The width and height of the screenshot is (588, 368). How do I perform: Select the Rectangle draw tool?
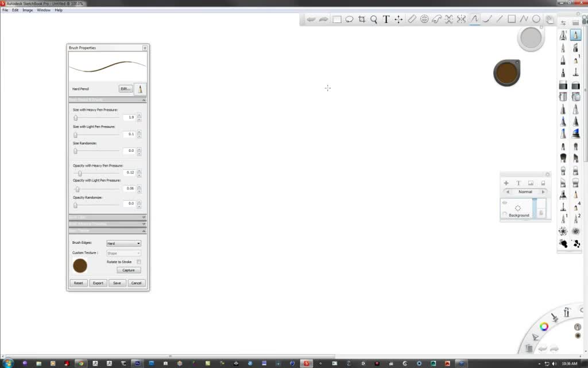point(512,19)
